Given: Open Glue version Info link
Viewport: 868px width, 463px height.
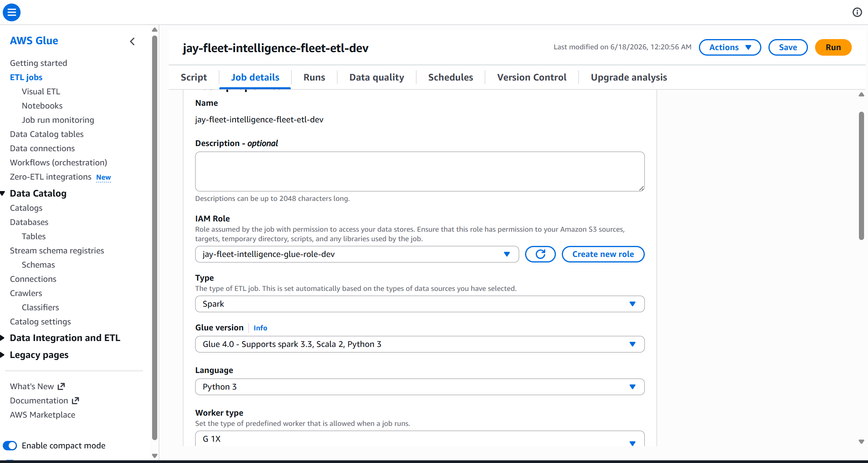Looking at the screenshot, I should point(260,328).
